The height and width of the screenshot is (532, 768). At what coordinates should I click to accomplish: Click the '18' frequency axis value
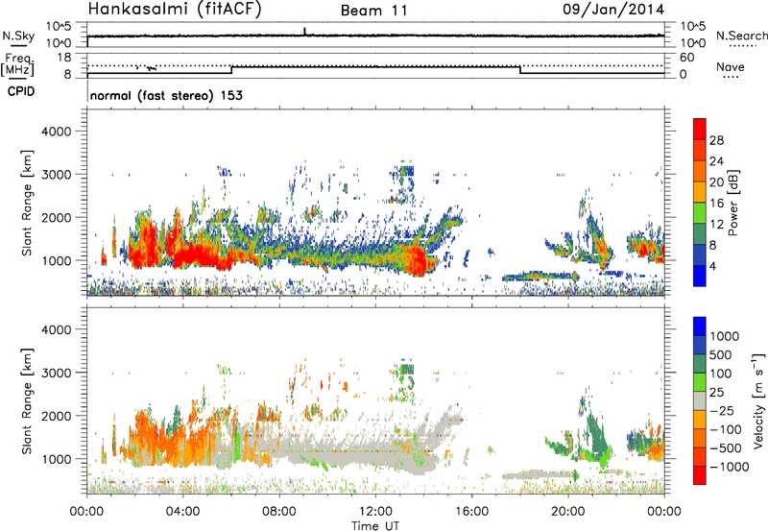[x=65, y=58]
